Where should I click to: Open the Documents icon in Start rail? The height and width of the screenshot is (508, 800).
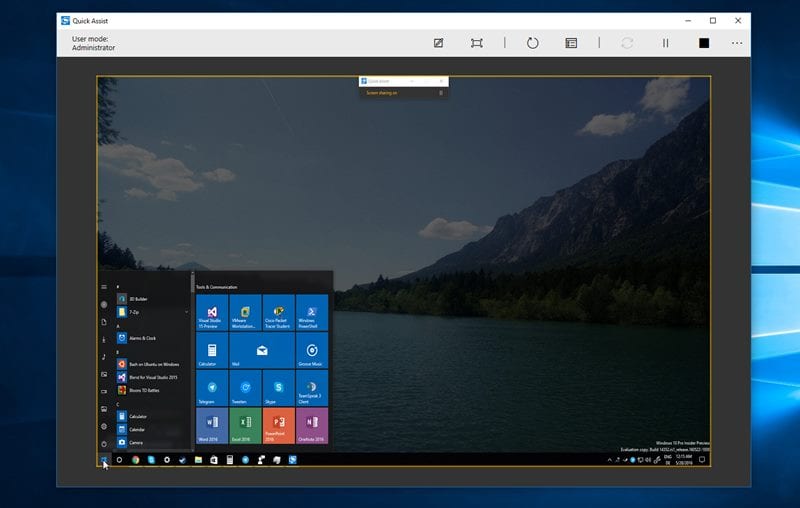pos(104,322)
